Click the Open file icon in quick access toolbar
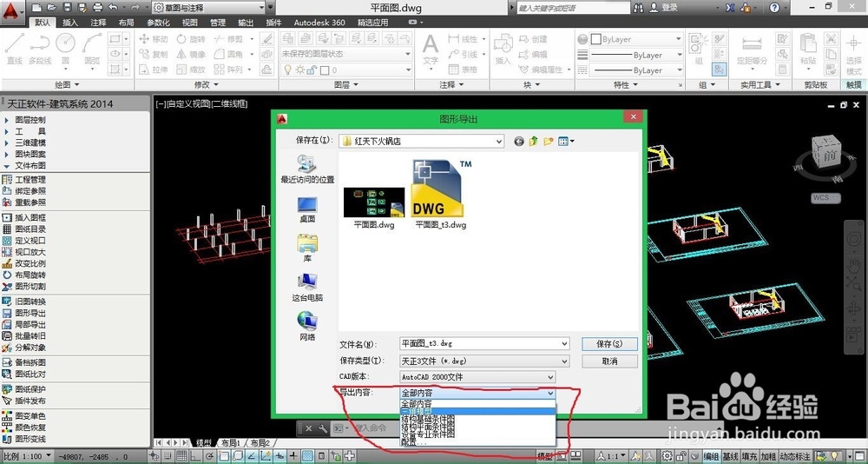The width and height of the screenshot is (868, 464). (x=51, y=8)
